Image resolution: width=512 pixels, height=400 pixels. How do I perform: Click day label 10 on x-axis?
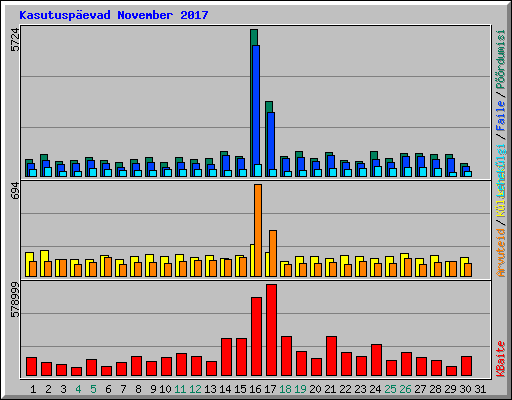coord(165,389)
